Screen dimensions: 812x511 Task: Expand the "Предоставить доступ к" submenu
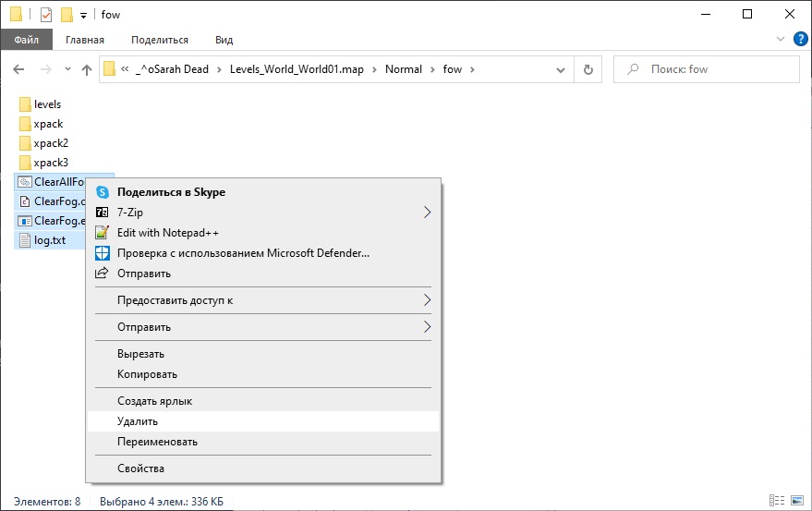point(427,300)
